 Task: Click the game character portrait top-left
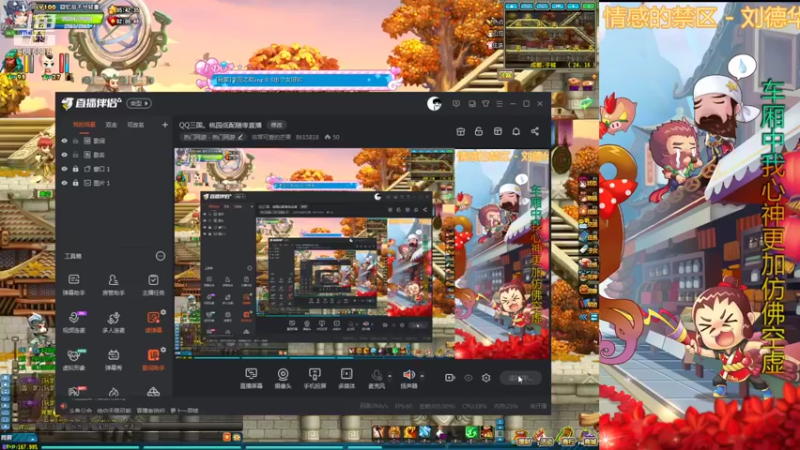16,16
